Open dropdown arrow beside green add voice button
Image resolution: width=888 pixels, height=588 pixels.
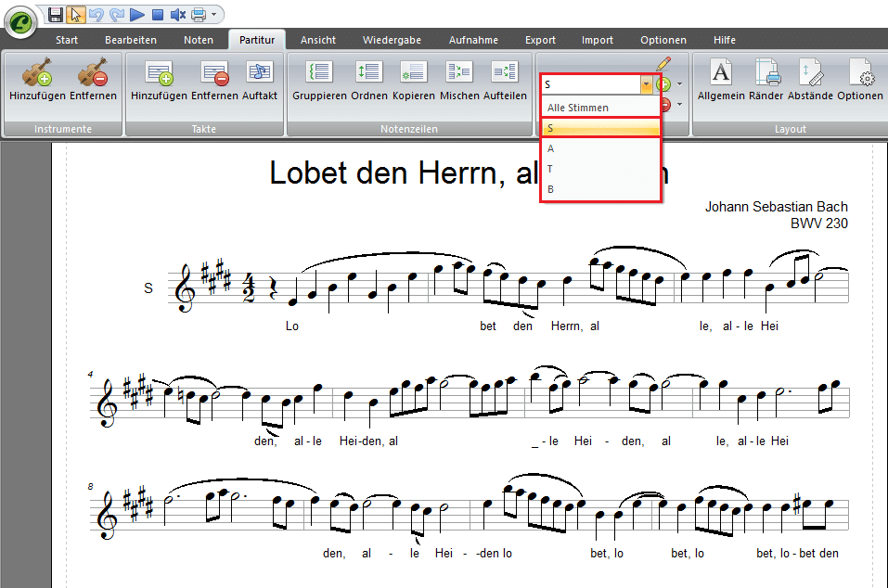[679, 84]
